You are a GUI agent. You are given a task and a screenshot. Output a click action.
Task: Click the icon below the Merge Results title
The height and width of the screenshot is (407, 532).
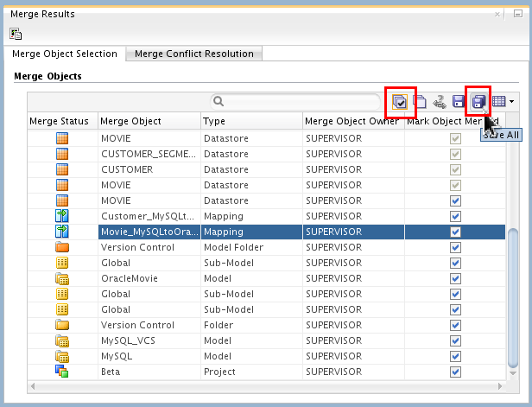tap(16, 34)
